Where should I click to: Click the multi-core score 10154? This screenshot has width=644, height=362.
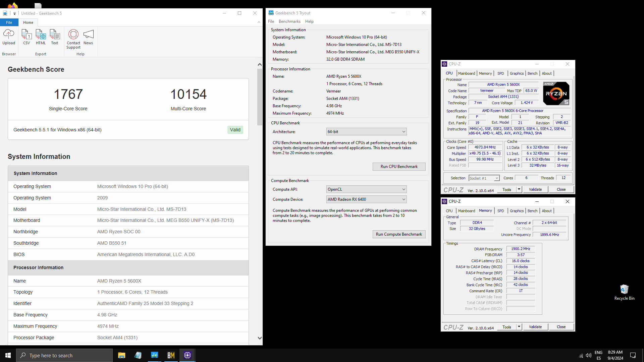(188, 94)
